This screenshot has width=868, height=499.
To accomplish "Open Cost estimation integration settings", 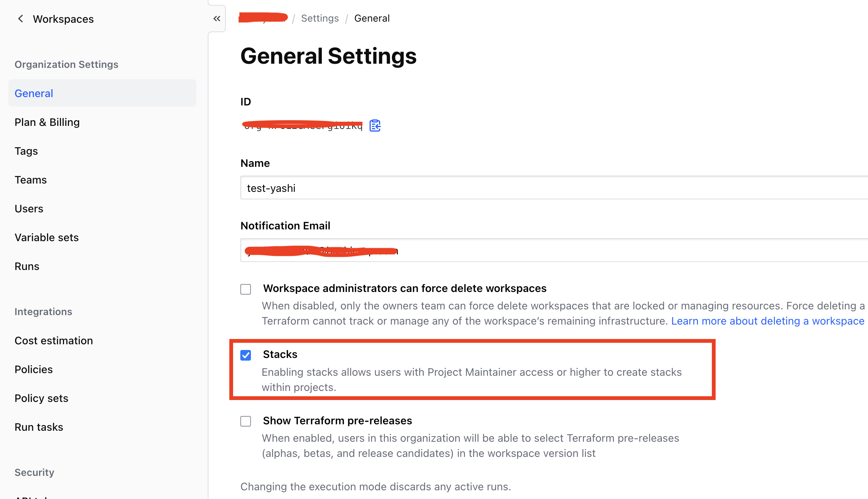I will click(x=54, y=341).
